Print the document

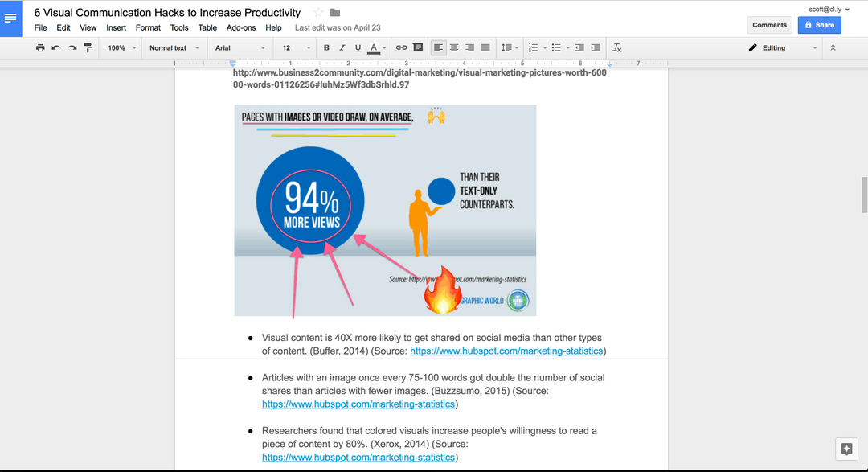tap(40, 48)
